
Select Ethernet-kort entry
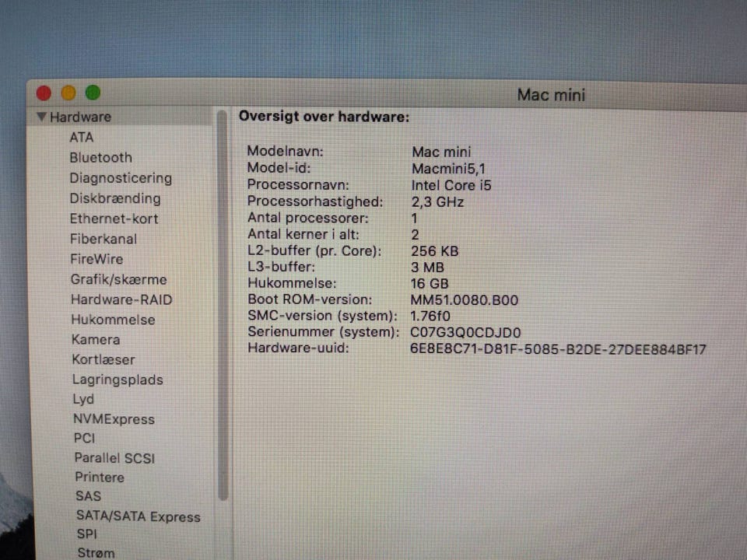pos(114,219)
